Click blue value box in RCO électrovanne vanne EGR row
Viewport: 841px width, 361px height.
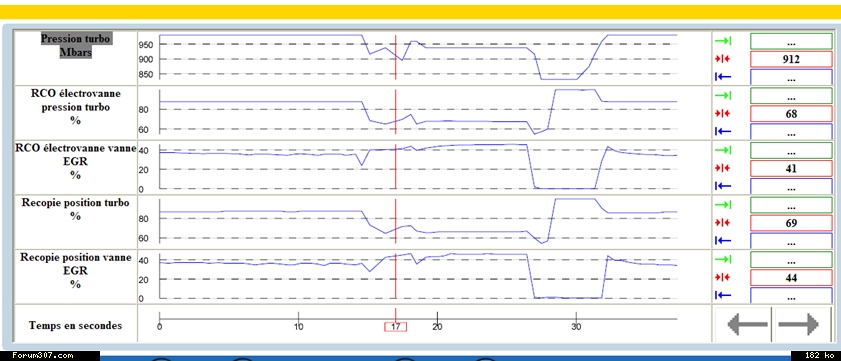point(791,186)
